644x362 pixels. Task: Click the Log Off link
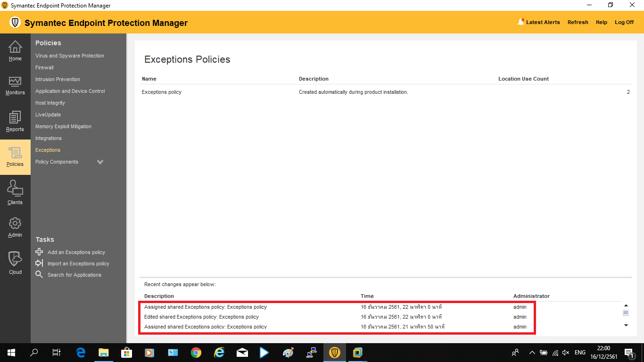tap(624, 22)
